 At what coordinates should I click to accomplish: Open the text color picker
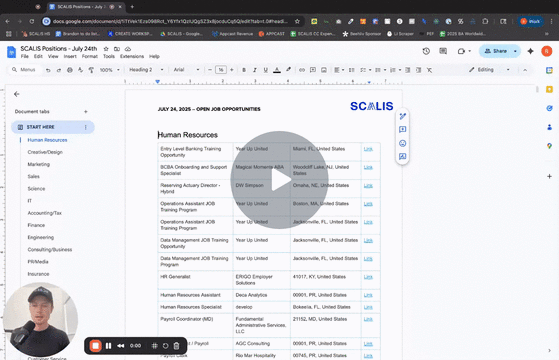(277, 70)
